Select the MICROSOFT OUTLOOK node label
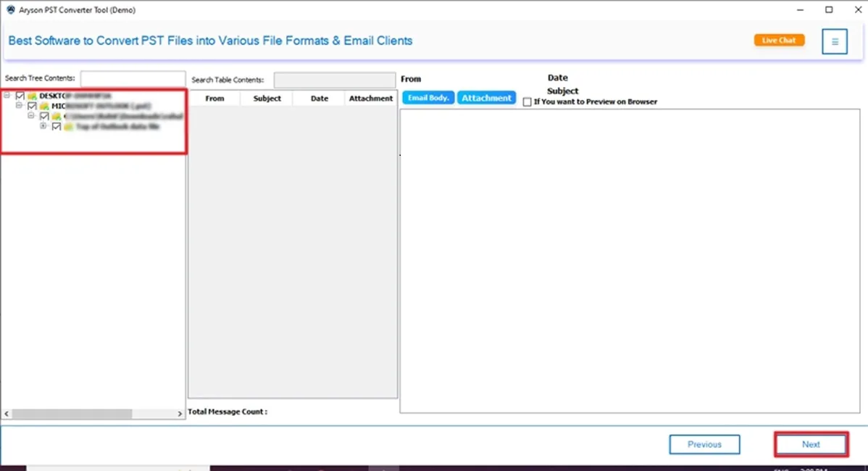The image size is (868, 471). point(101,107)
